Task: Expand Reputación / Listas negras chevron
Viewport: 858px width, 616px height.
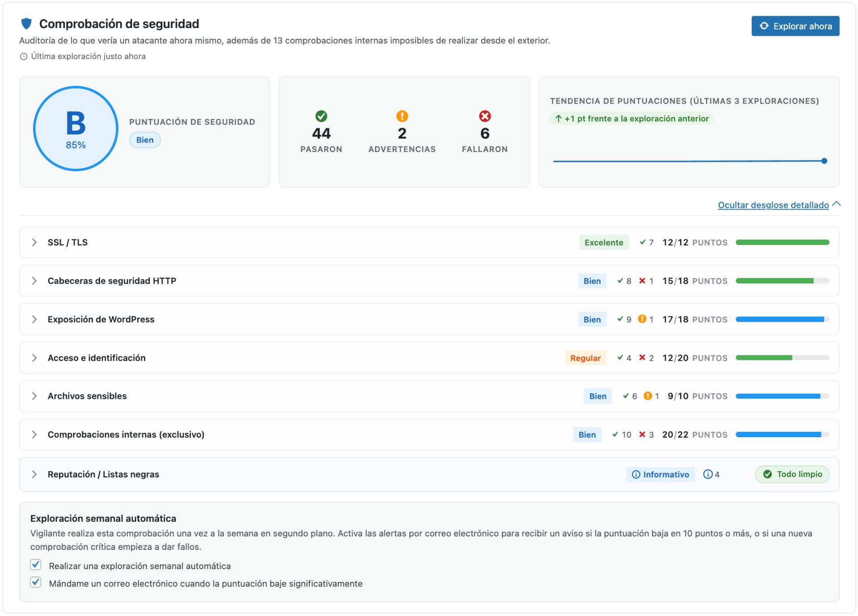Action: 34,474
